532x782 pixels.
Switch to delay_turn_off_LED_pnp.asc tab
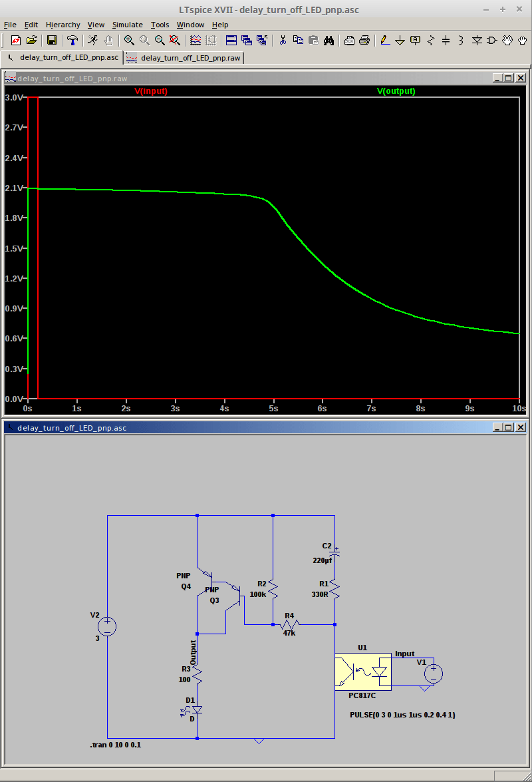click(x=63, y=57)
